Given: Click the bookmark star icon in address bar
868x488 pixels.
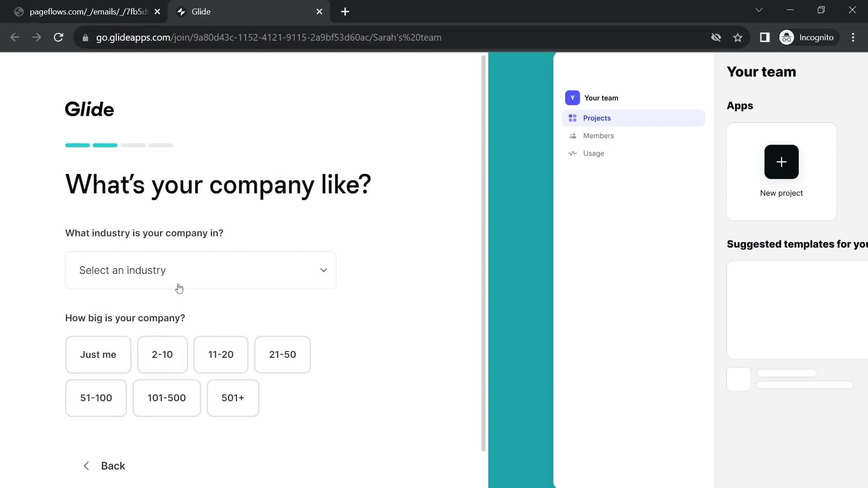Looking at the screenshot, I should click(x=738, y=38).
